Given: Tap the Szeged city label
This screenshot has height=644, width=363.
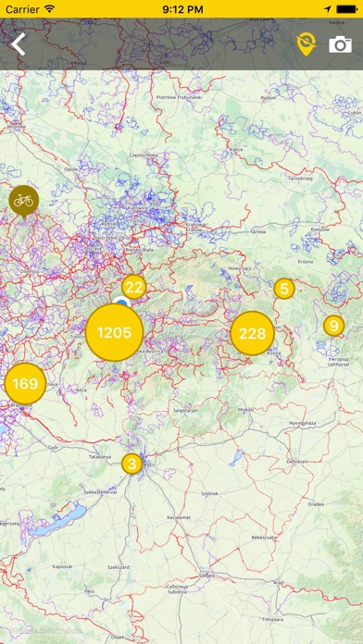Looking at the screenshot, I should [207, 576].
